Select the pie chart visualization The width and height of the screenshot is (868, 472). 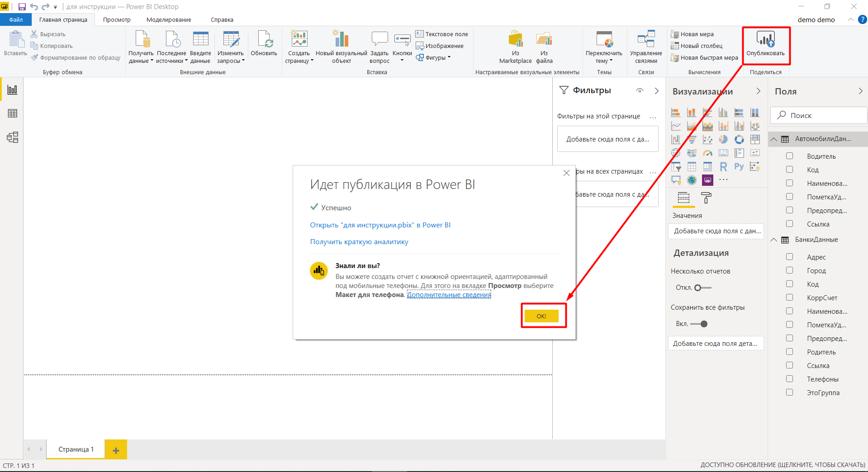coord(723,139)
